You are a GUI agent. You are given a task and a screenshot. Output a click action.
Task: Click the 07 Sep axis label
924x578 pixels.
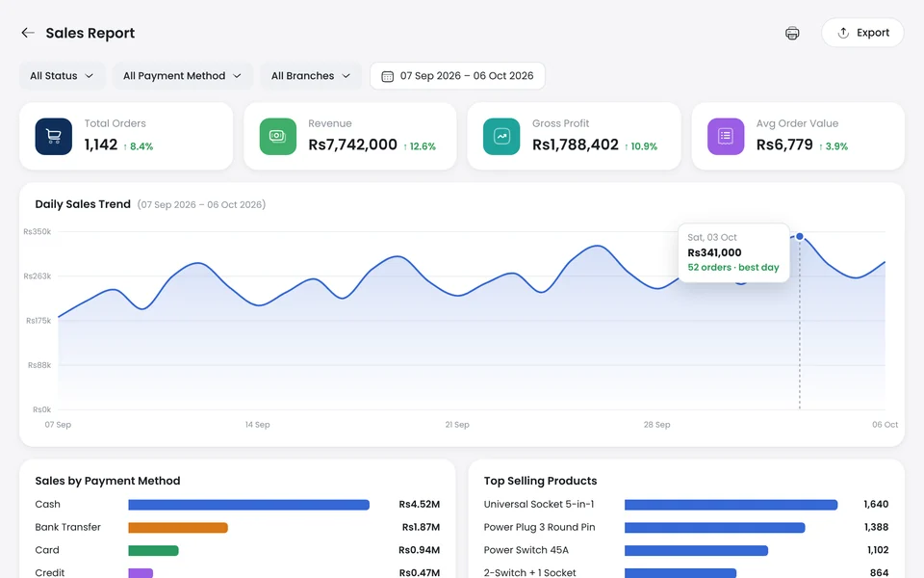pyautogui.click(x=58, y=425)
